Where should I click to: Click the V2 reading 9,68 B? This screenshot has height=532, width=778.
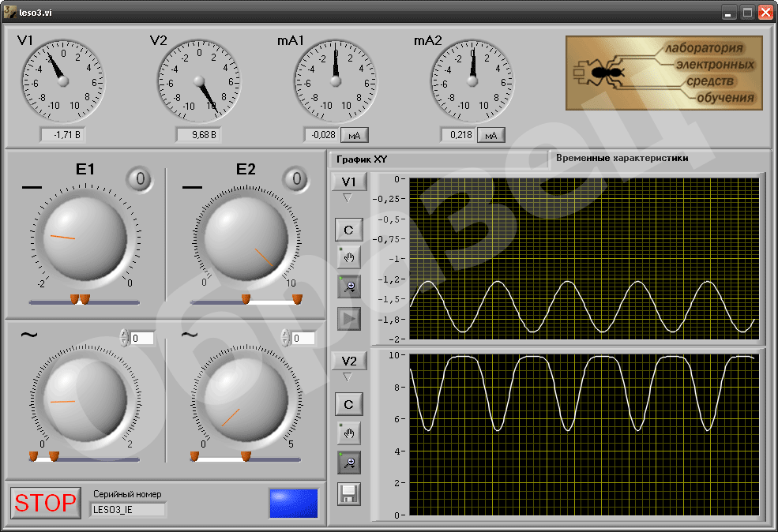[199, 135]
